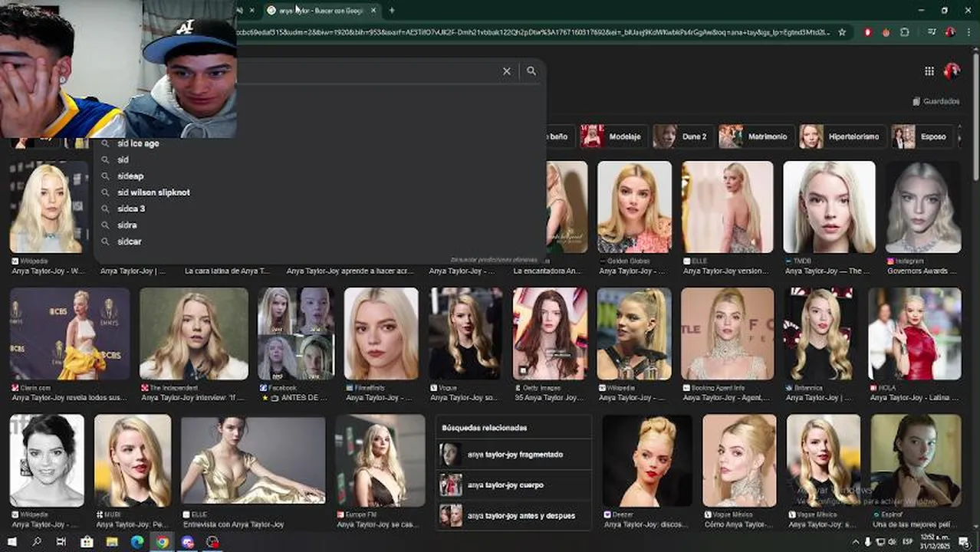The width and height of the screenshot is (980, 552).
Task: Open the orange power extension icon
Action: [x=886, y=32]
